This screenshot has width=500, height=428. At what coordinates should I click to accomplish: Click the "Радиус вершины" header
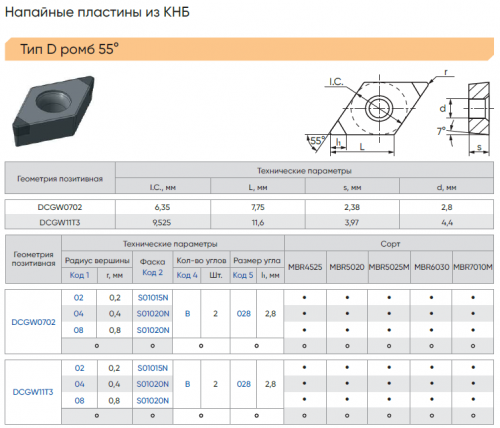point(97,261)
